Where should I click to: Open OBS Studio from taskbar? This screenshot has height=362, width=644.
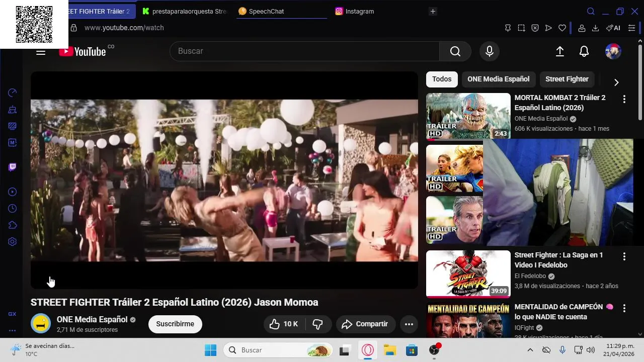click(x=434, y=350)
